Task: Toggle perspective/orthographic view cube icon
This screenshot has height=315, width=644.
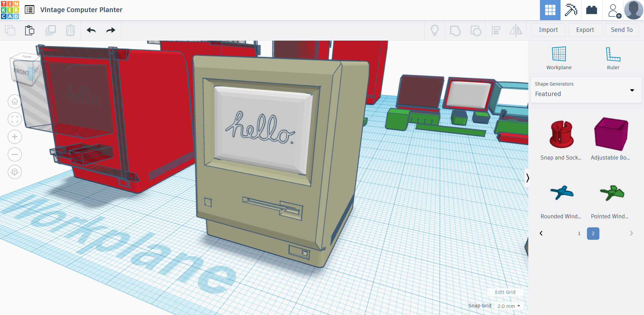Action: 15,172
